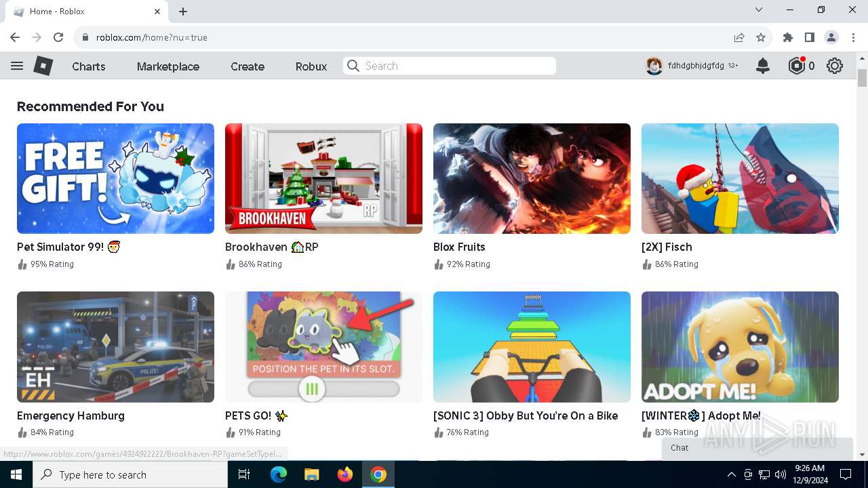The width and height of the screenshot is (868, 488).
Task: Launch Firefox from the taskbar
Action: point(345,474)
